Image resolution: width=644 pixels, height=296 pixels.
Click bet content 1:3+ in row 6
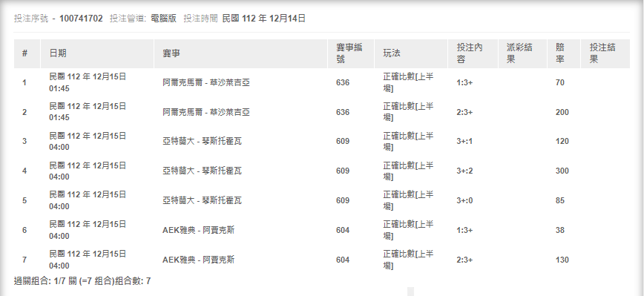(464, 230)
